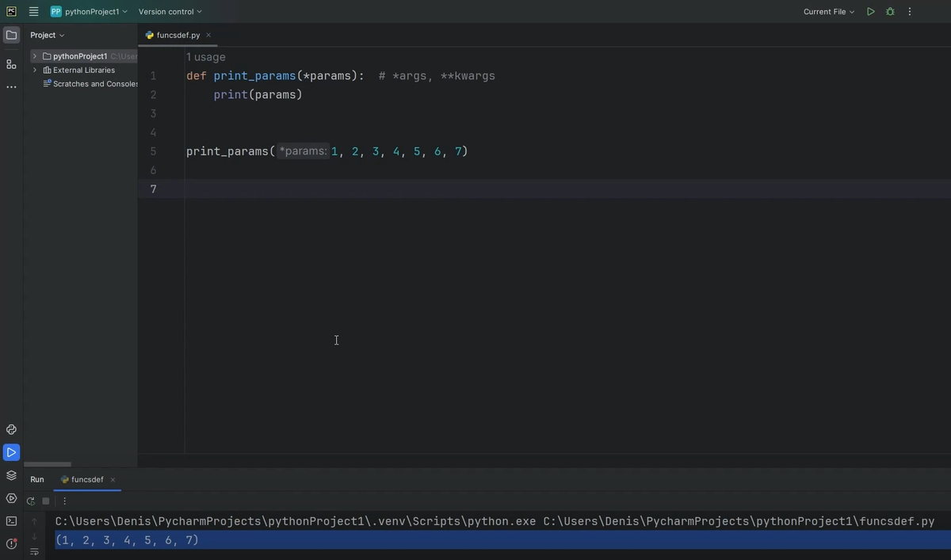Open the Python Packages layers icon

11,475
